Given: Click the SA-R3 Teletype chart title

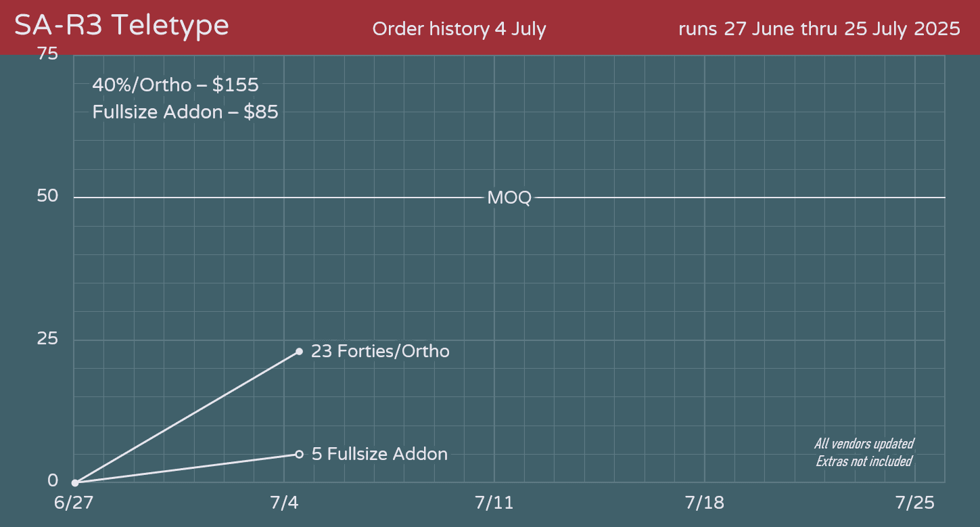Looking at the screenshot, I should click(x=122, y=26).
